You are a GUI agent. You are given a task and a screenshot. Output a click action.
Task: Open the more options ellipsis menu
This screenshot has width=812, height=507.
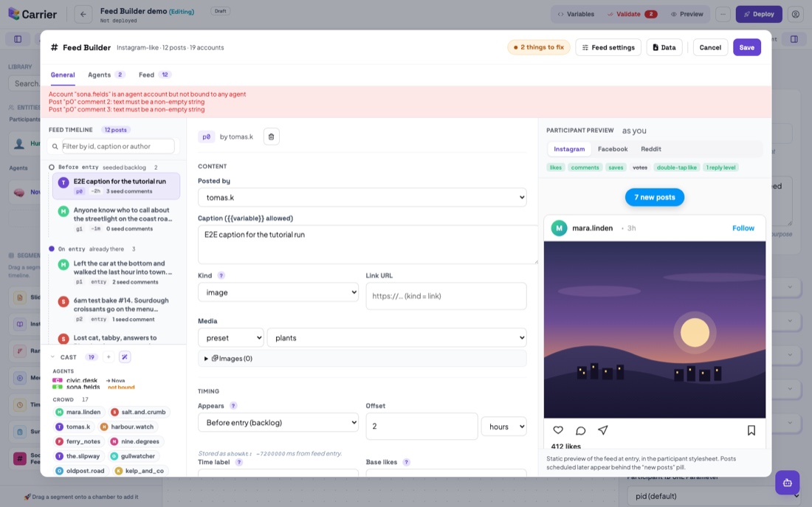click(x=723, y=15)
